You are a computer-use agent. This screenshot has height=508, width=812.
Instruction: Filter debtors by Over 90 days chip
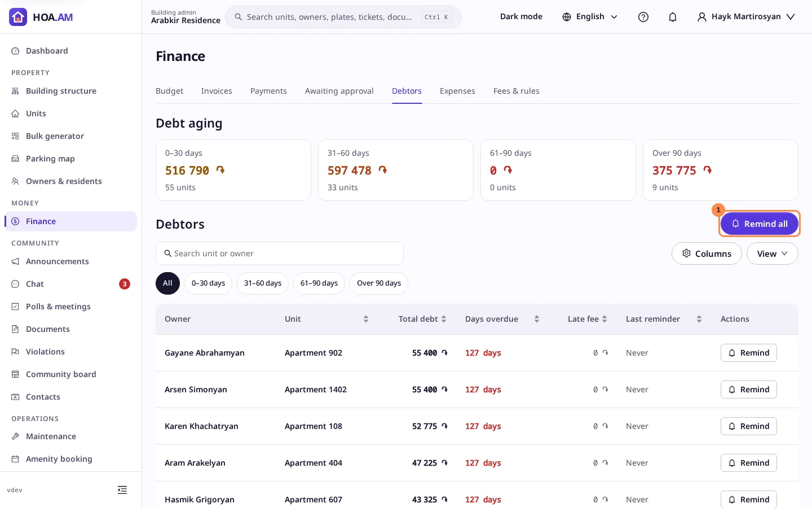379,283
